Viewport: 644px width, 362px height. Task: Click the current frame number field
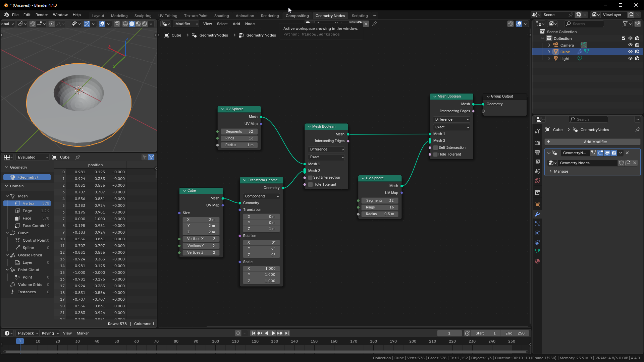(449, 333)
